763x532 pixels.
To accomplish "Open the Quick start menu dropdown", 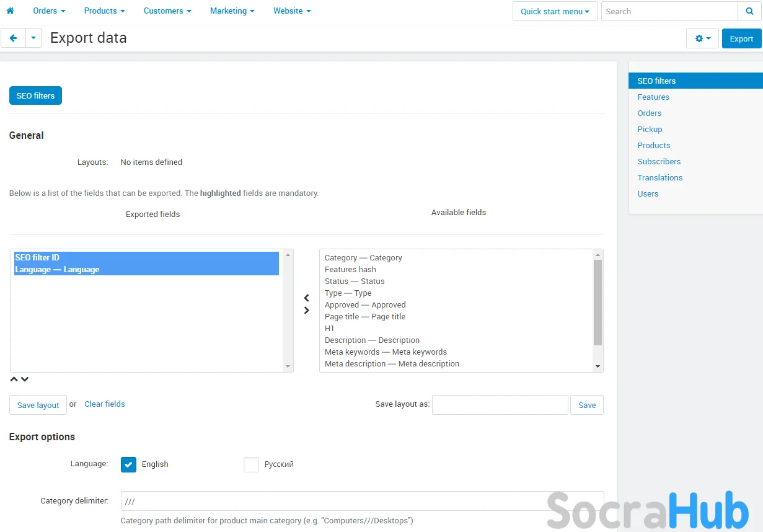I will click(x=554, y=11).
